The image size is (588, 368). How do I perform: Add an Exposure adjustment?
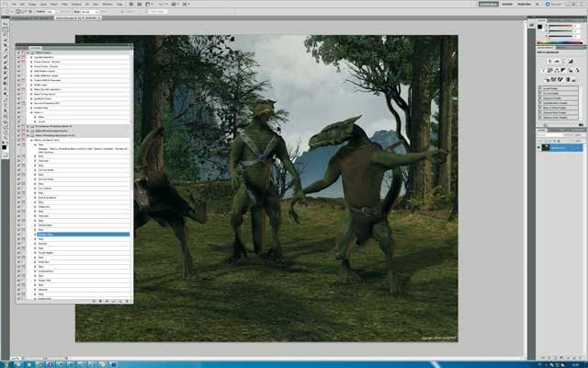tap(570, 61)
